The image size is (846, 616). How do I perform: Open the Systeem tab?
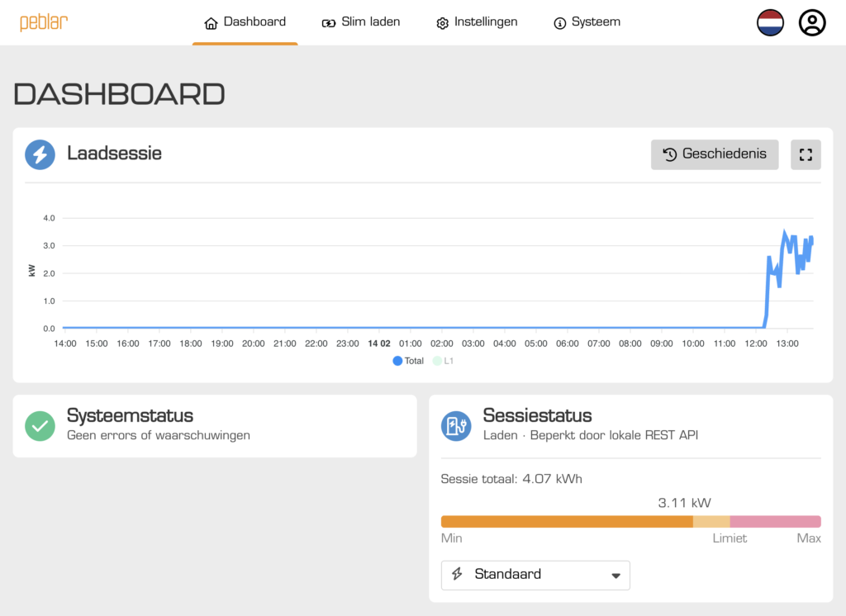click(x=587, y=22)
